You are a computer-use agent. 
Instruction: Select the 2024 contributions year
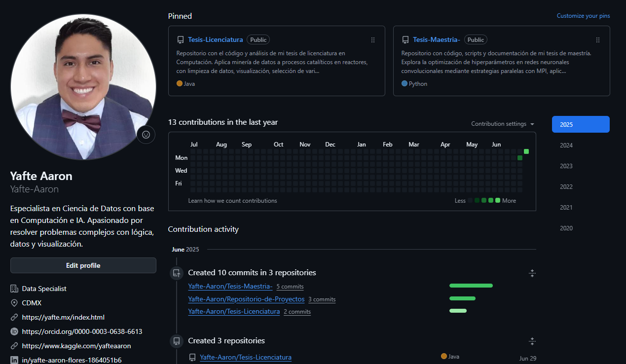pyautogui.click(x=566, y=145)
